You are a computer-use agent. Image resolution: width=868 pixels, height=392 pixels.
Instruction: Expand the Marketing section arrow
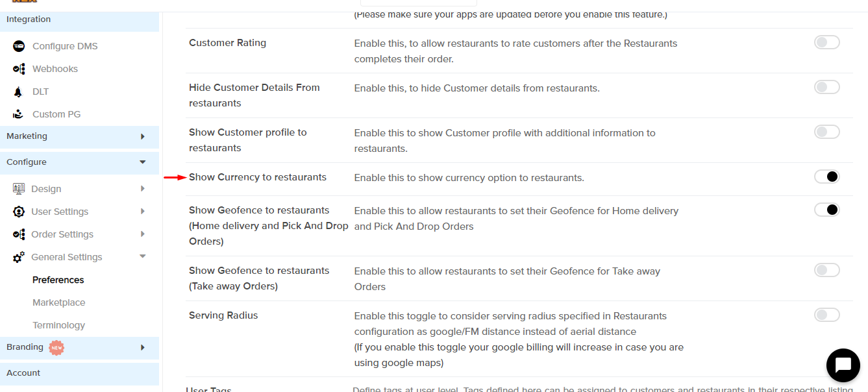click(x=142, y=136)
